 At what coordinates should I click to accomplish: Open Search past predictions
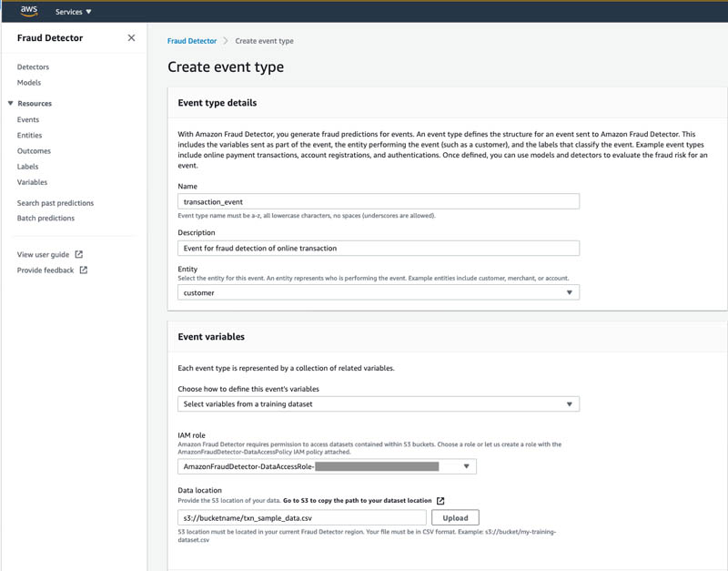point(56,203)
